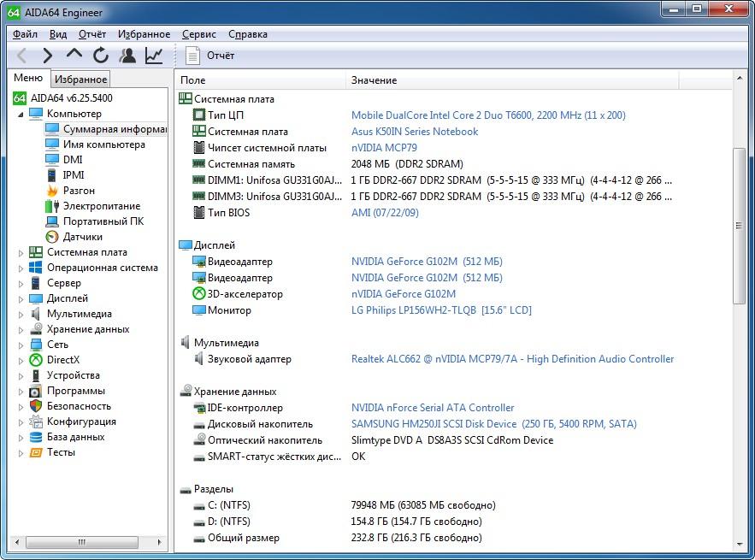Expand the Хранение данных node

pos(21,330)
